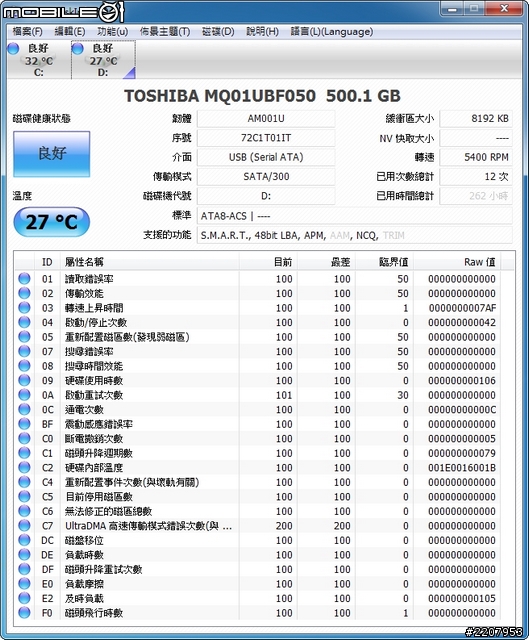
Task: Click the raw value 000000000106
Action: [x=462, y=380]
